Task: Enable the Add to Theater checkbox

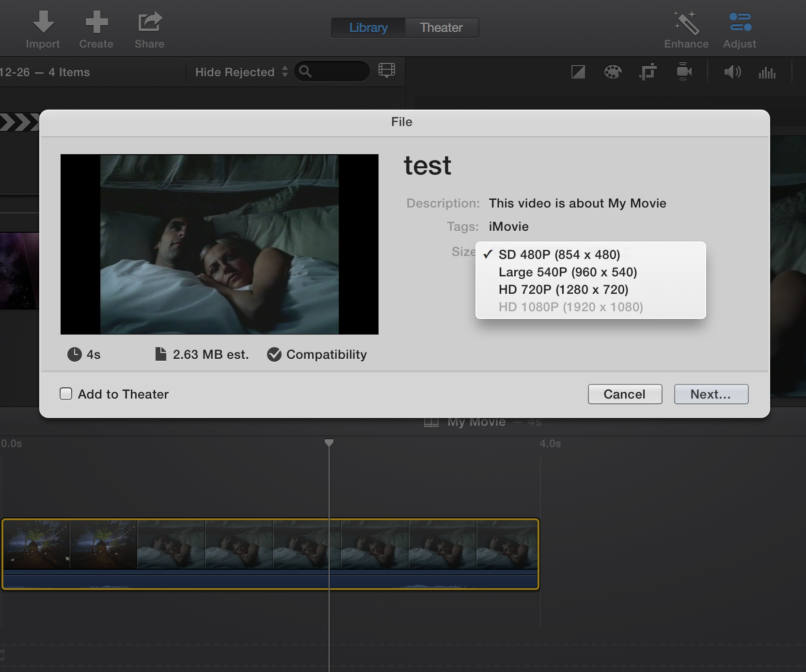Action: coord(66,394)
